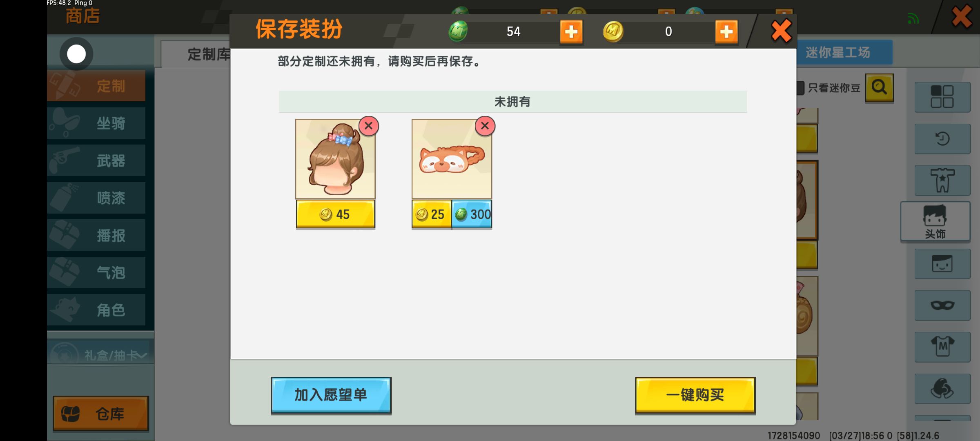Close the 保存装扮 dialog
The width and height of the screenshot is (980, 441).
point(781,31)
